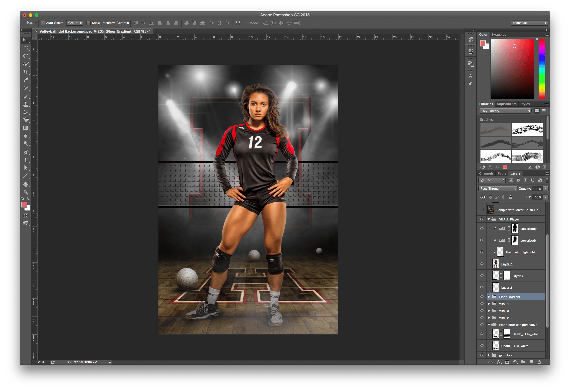Image resolution: width=570 pixels, height=392 pixels.
Task: Collapse the VBALL Player group
Action: pos(489,219)
